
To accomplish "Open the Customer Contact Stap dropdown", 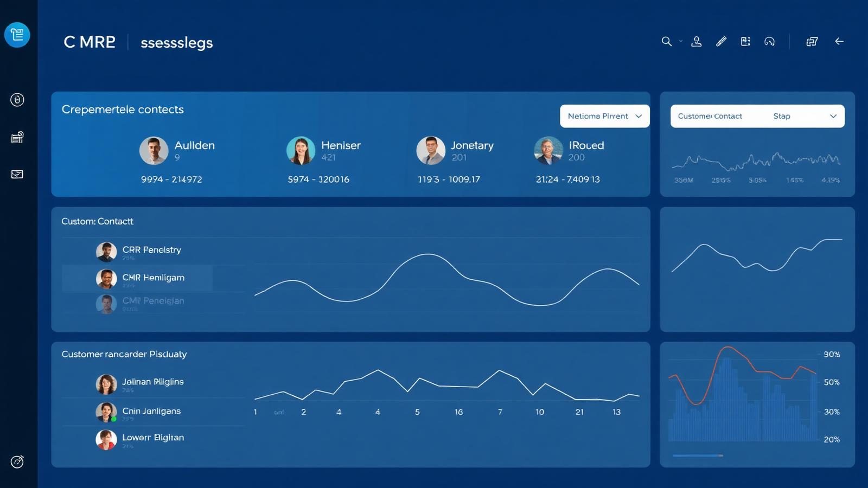I will coord(757,116).
